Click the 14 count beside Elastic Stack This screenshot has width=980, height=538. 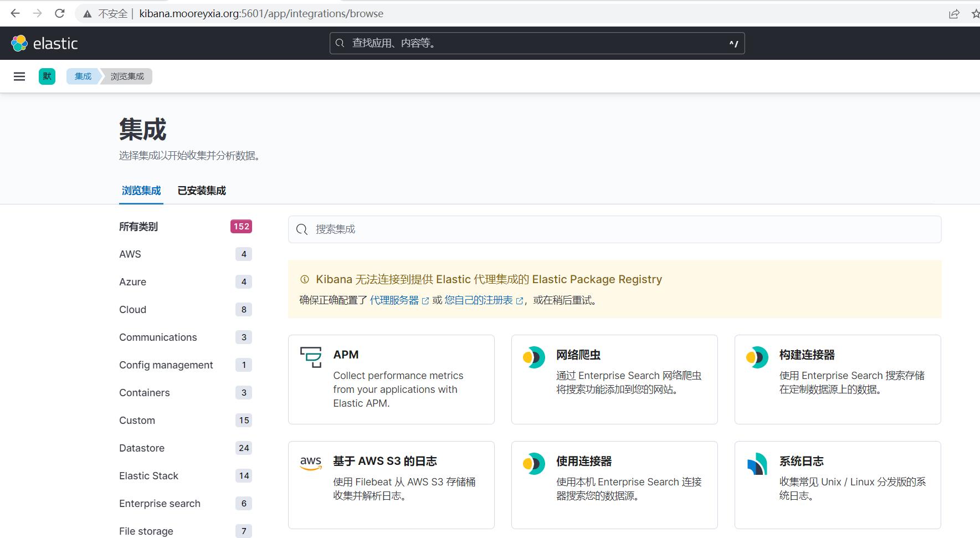(x=244, y=476)
